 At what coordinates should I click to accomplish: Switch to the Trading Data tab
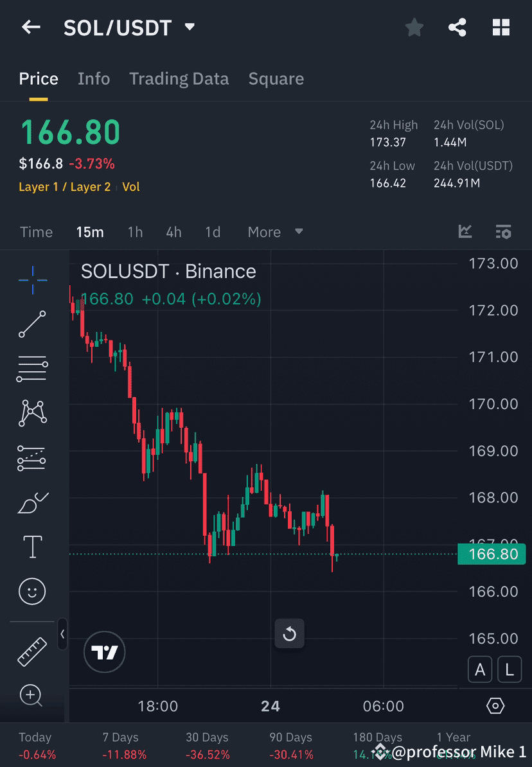pos(179,78)
